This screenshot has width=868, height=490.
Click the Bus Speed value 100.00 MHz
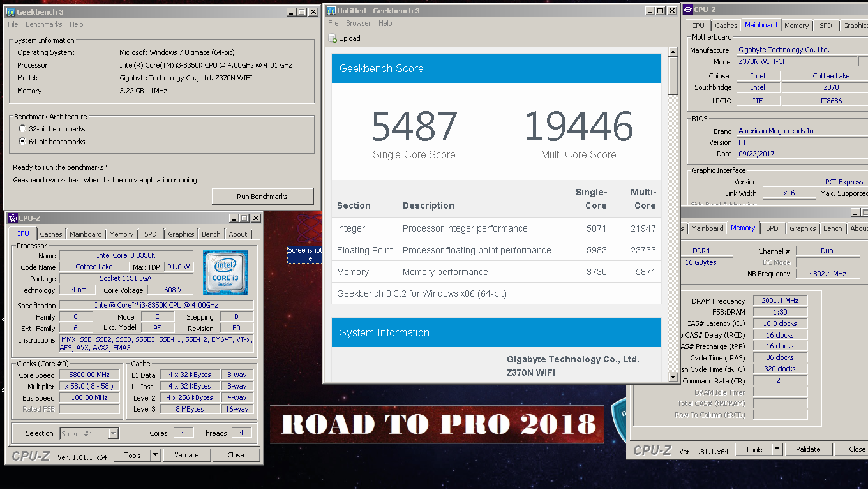[x=89, y=398]
